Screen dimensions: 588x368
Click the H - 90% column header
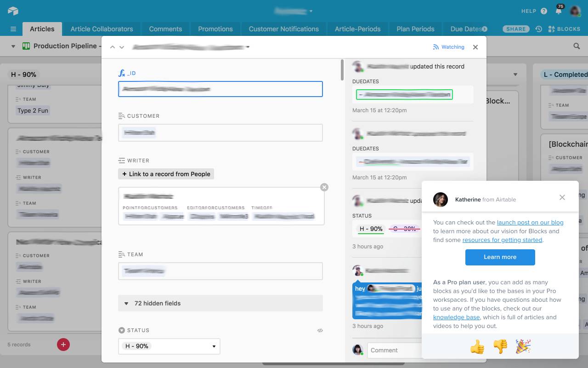[23, 75]
